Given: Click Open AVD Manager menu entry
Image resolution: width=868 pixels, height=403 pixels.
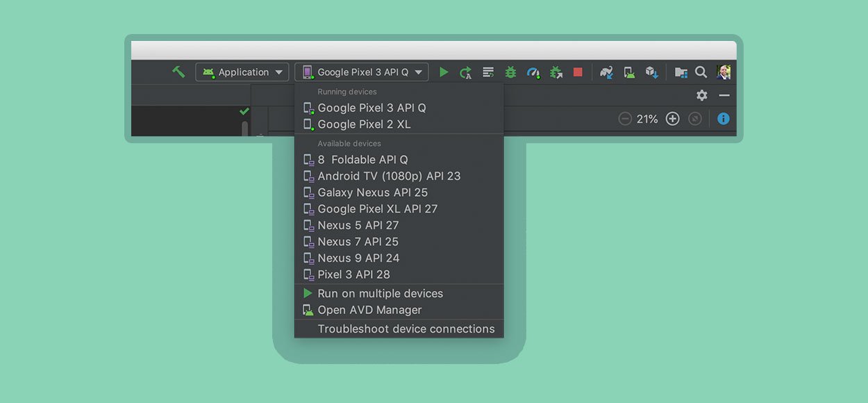Looking at the screenshot, I should tap(399, 310).
